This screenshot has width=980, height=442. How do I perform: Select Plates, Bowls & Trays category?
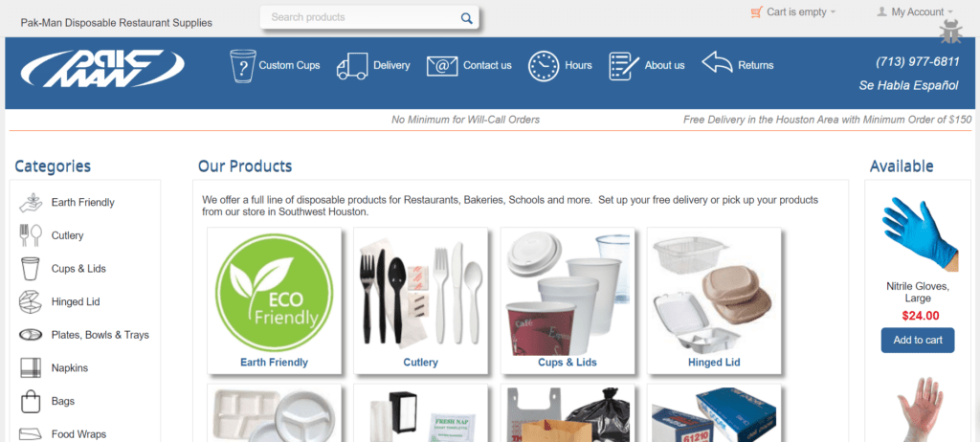tap(100, 335)
